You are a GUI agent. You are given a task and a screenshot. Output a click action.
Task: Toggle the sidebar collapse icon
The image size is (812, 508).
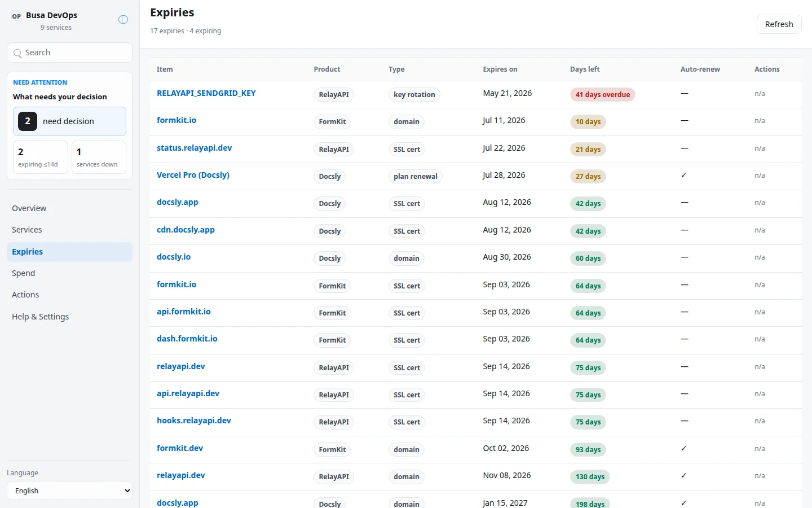[x=123, y=20]
